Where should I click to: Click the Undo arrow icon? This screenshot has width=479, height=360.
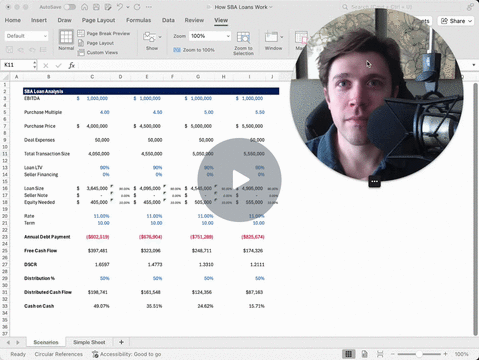pos(120,7)
